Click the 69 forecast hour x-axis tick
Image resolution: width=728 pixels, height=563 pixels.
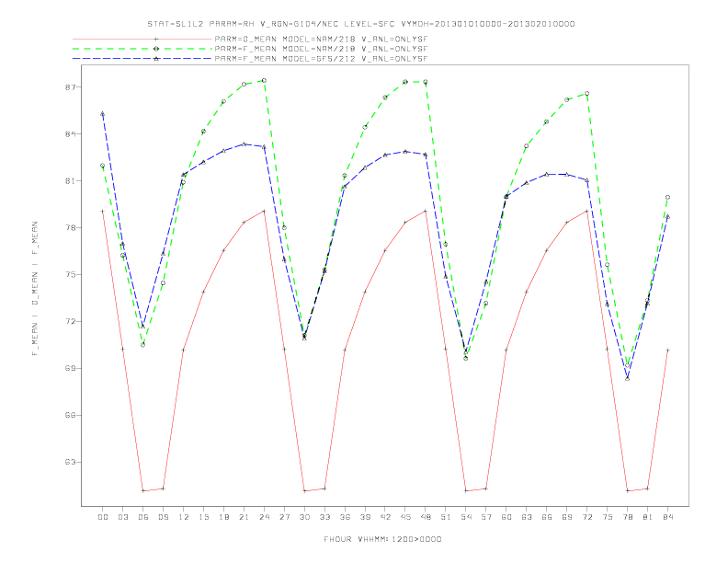(x=567, y=517)
